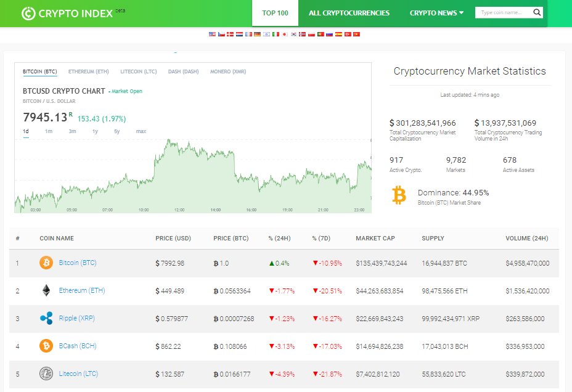Sort by % (24H) column header
Image resolution: width=572 pixels, height=392 pixels.
279,238
